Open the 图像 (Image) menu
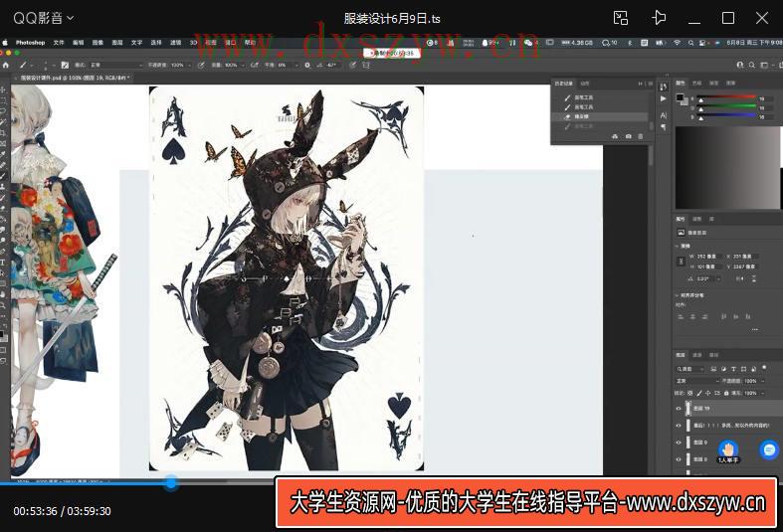The height and width of the screenshot is (532, 783). (x=98, y=43)
